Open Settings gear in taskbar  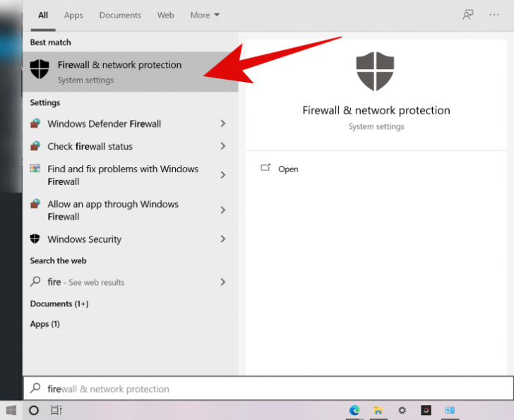(402, 410)
